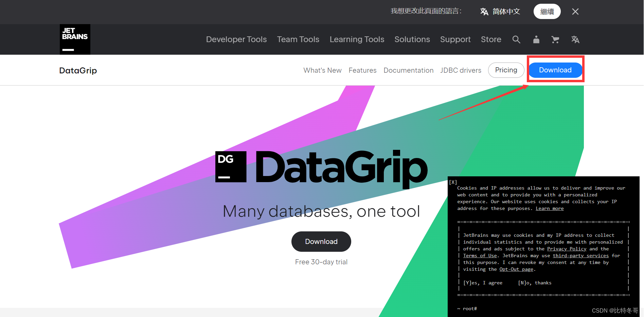Open the Solutions menu
This screenshot has height=317, width=644.
click(412, 39)
